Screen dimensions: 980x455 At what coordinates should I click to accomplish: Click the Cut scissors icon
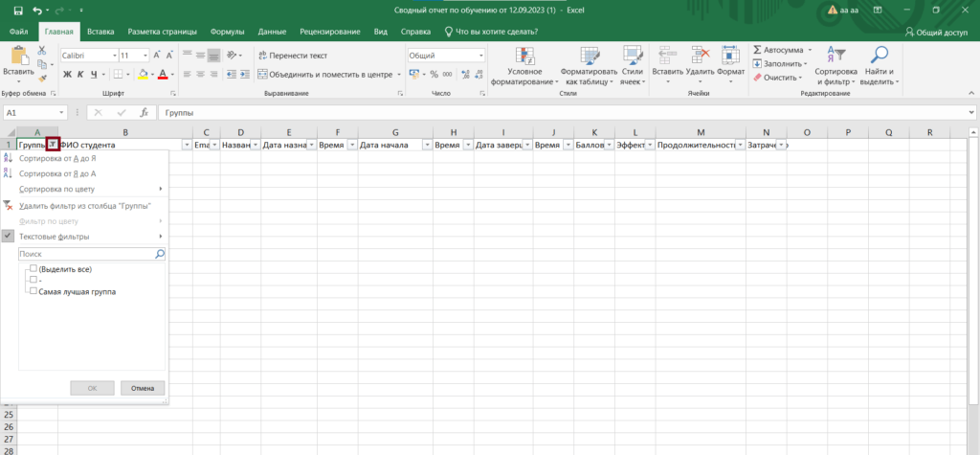42,50
